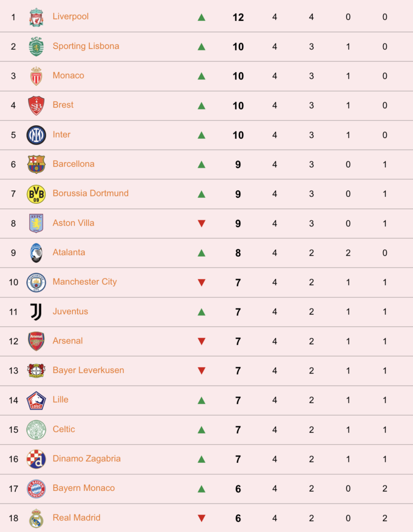
Task: Open the Bayern Monaco team link
Action: (x=84, y=488)
